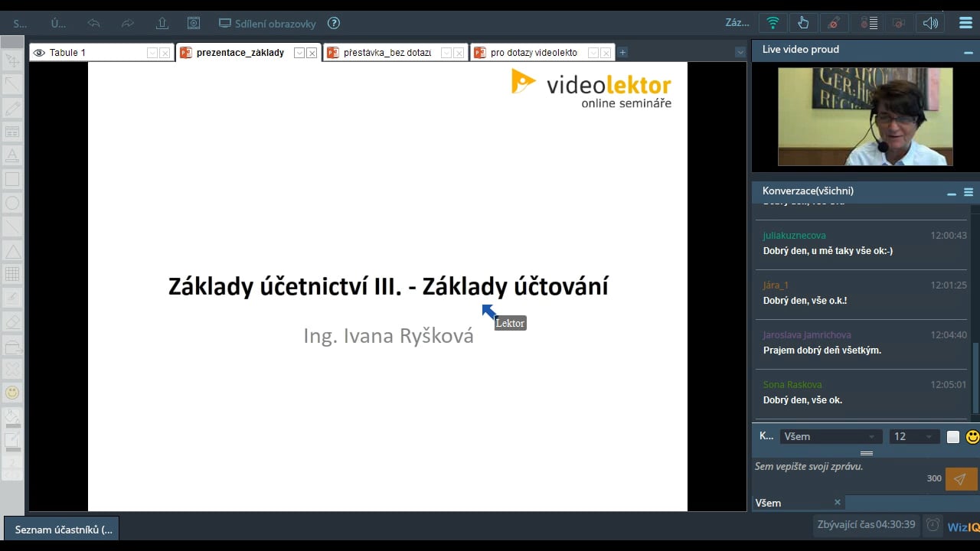
Task: Open the Konverzace panel options menu
Action: coord(969,193)
